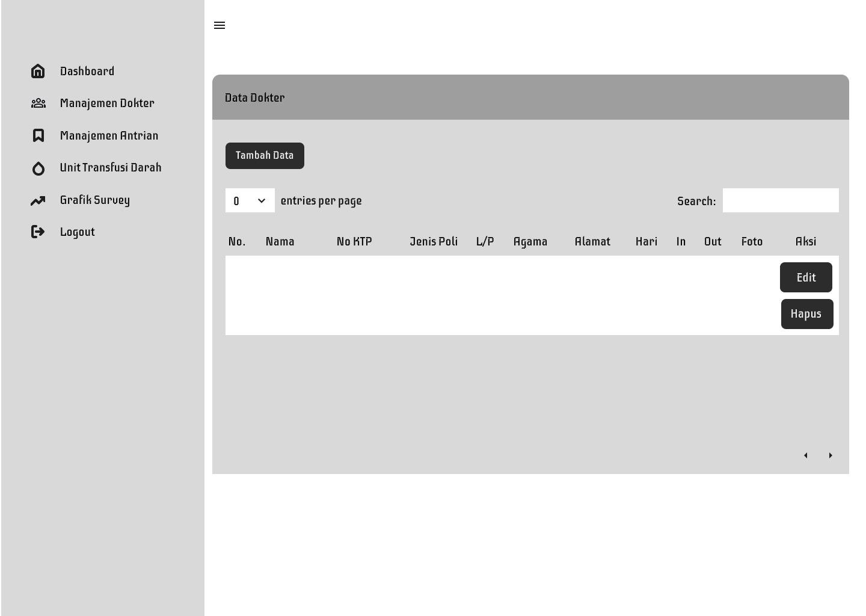Click the Hapus delete button

pos(807,313)
